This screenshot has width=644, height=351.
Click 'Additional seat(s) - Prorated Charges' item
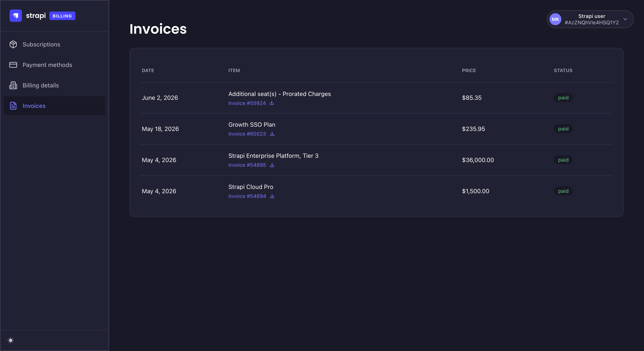point(279,94)
